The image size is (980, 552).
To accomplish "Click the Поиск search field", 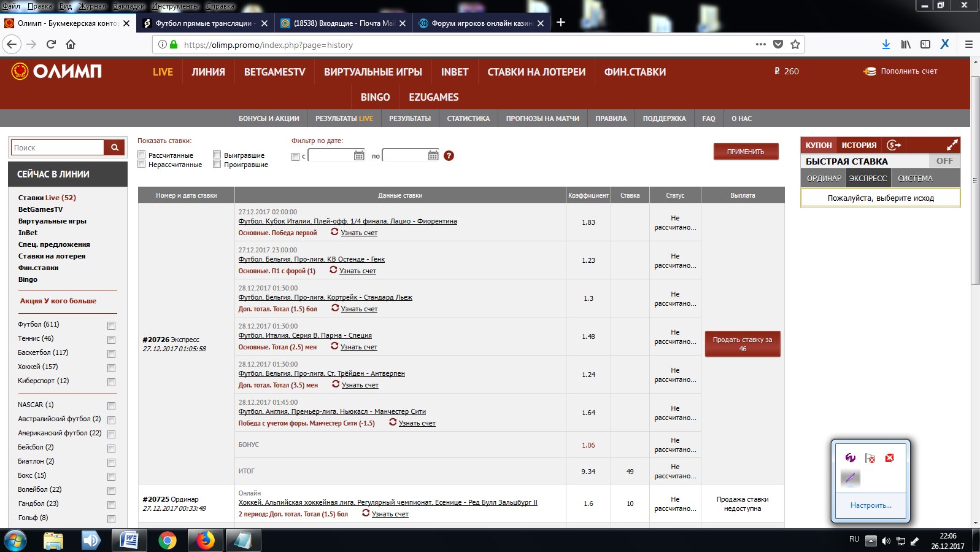I will click(58, 147).
